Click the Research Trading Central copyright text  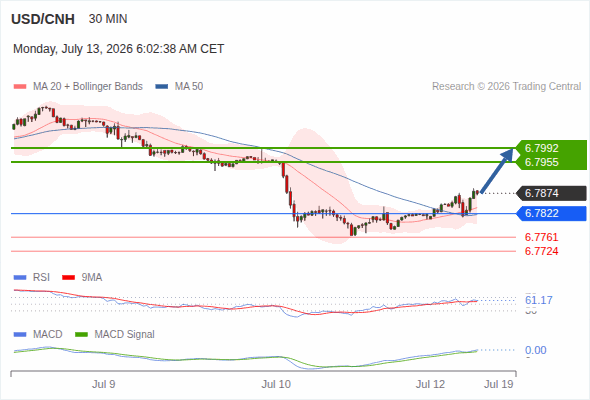(506, 87)
